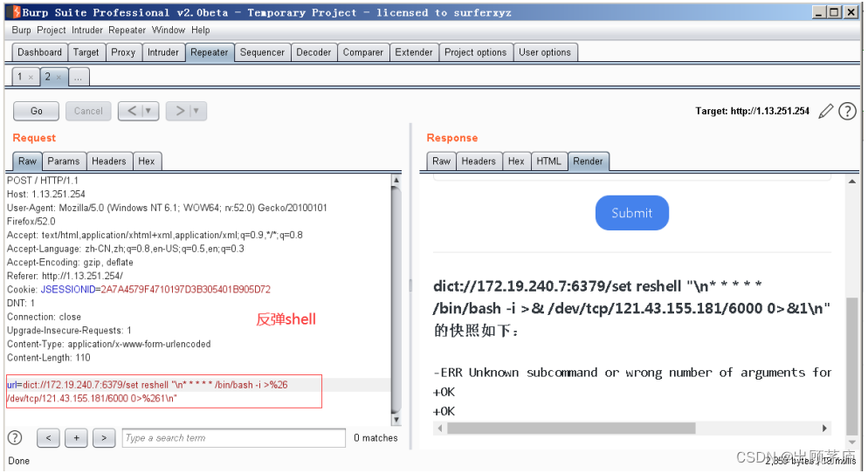868x473 pixels.
Task: Click the response pane scrollbar up arrow
Action: (x=852, y=182)
